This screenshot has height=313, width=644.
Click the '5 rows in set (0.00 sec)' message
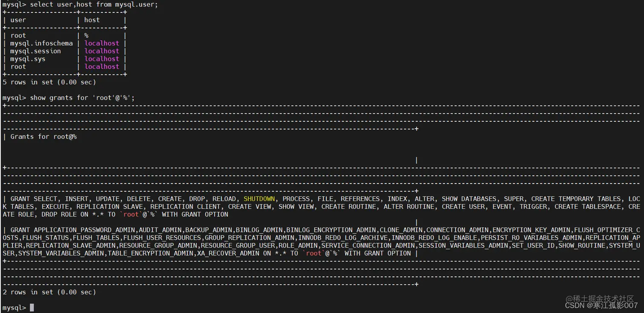coord(49,82)
